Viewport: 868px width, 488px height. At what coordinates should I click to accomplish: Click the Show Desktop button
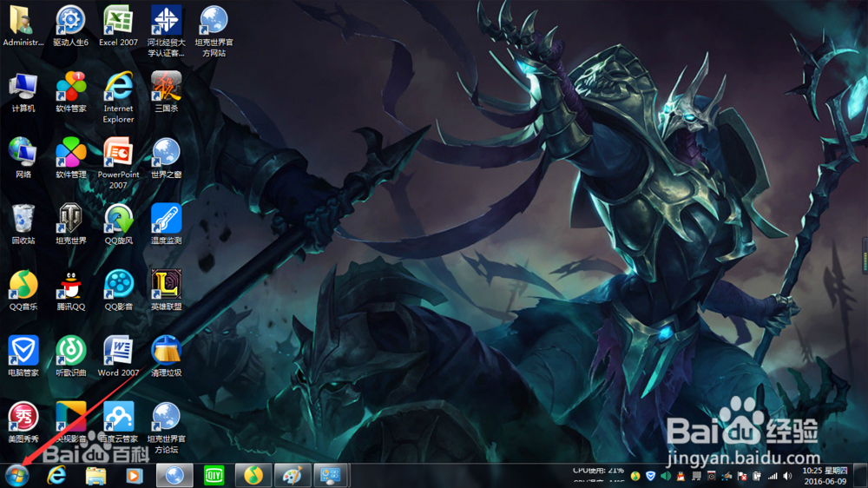pyautogui.click(x=860, y=476)
